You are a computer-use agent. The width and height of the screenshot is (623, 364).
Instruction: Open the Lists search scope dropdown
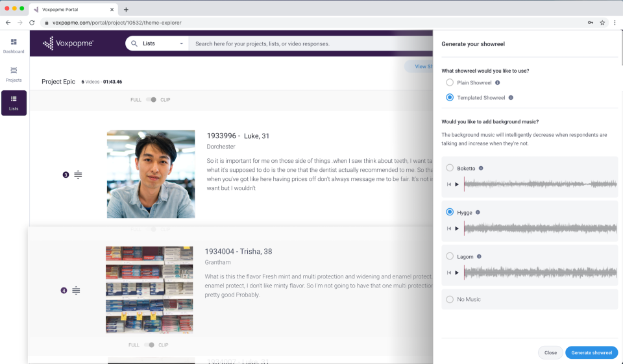pyautogui.click(x=157, y=43)
